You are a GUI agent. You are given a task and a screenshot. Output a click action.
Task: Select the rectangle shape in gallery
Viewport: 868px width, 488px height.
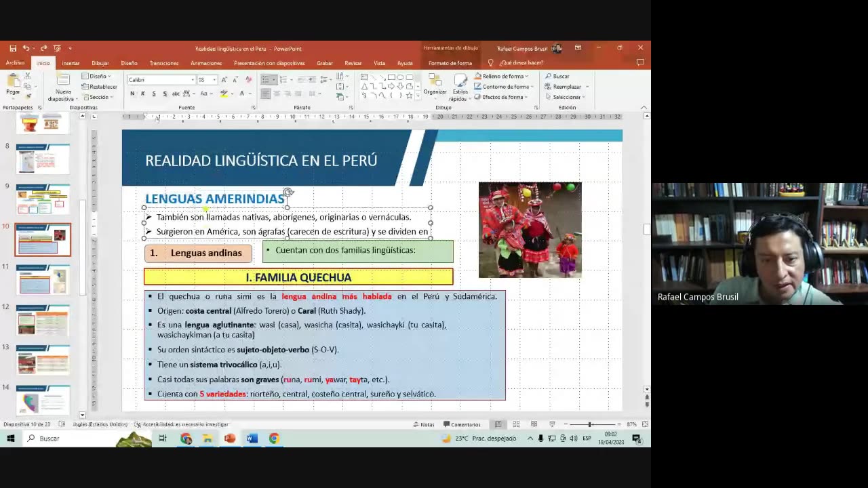click(x=391, y=77)
